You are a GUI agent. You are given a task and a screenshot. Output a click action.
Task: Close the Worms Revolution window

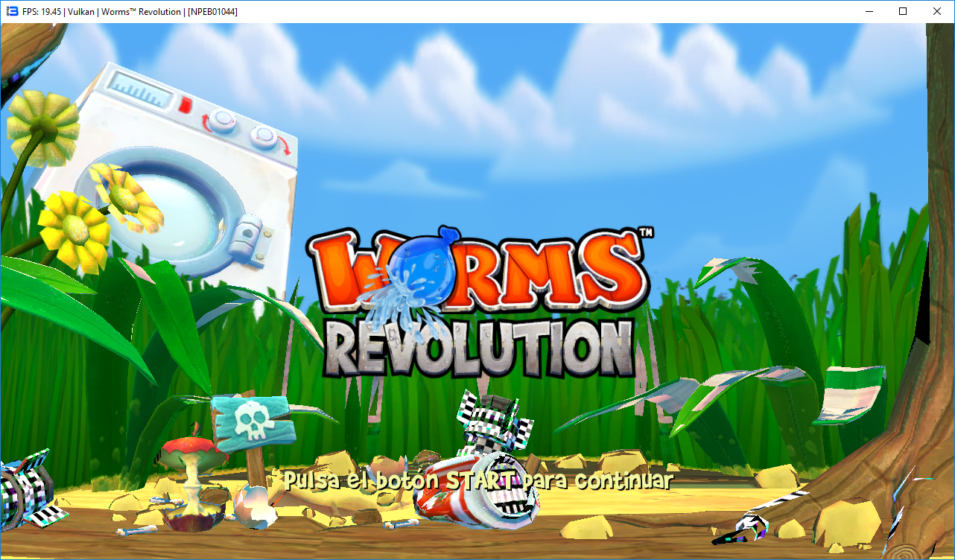click(937, 11)
